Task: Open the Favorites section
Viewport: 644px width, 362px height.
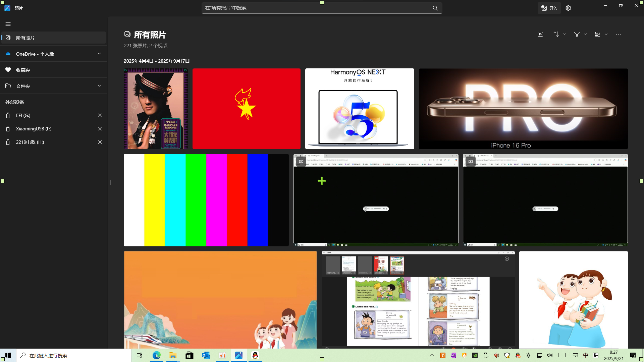Action: (54, 70)
